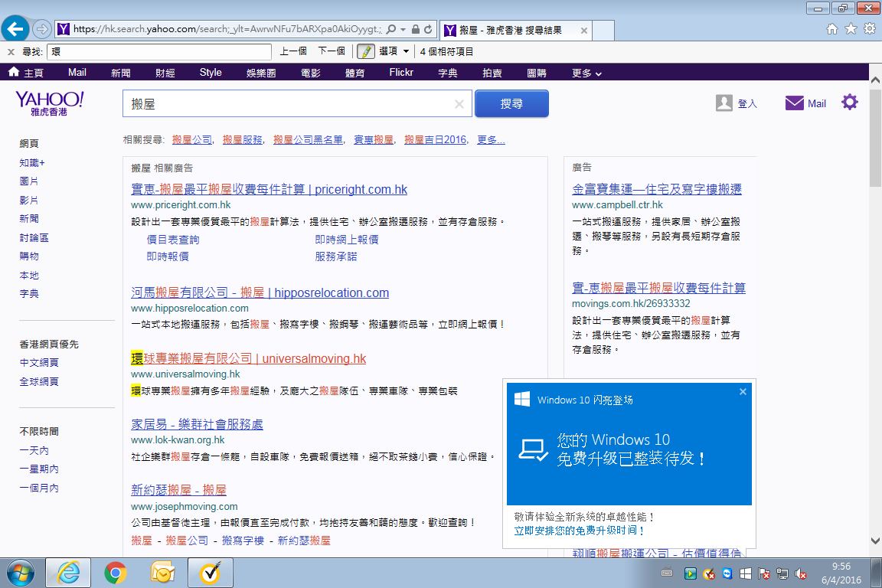
Task: Open the purple Mail envelope icon
Action: click(x=794, y=103)
